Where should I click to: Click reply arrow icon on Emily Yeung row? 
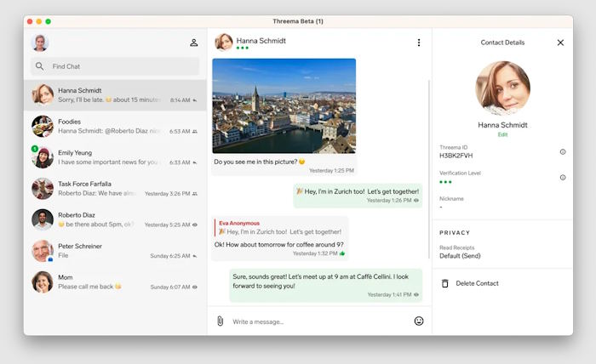[x=195, y=162]
